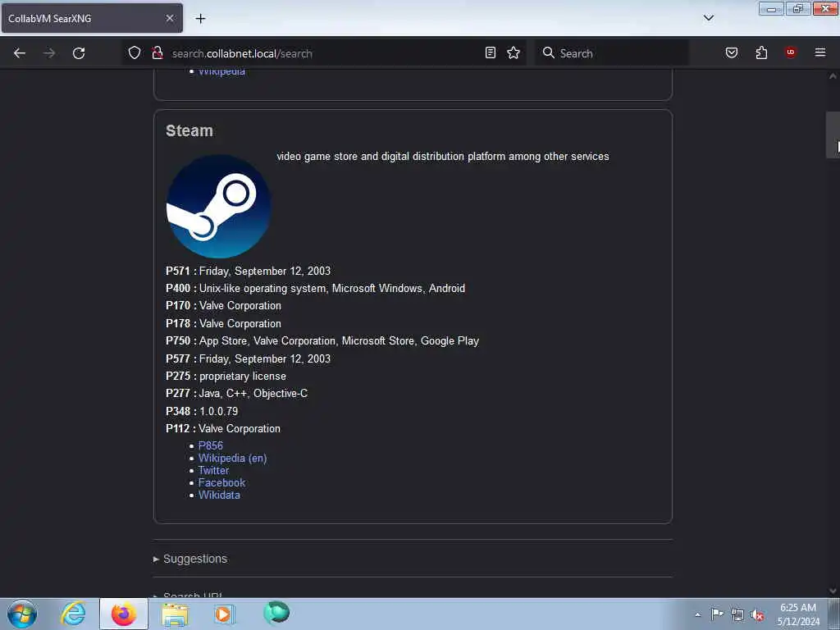Click the Steam logo image
Image resolution: width=840 pixels, height=630 pixels.
(x=218, y=207)
